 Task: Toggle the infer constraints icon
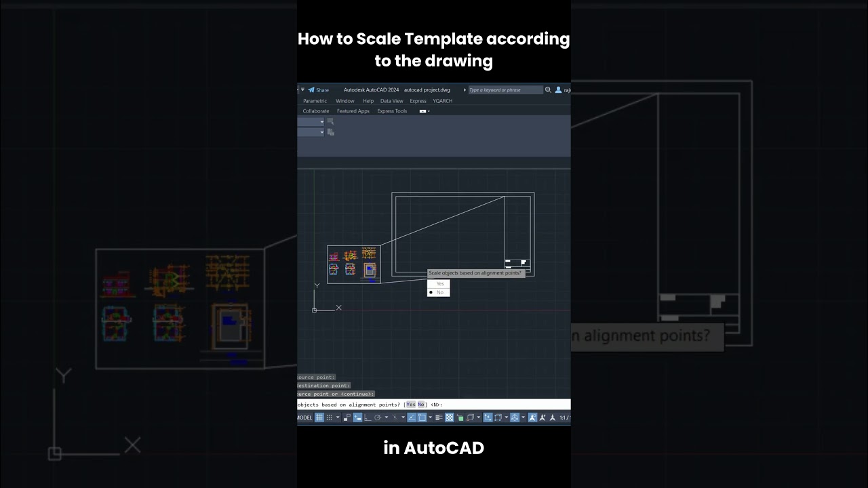click(347, 418)
